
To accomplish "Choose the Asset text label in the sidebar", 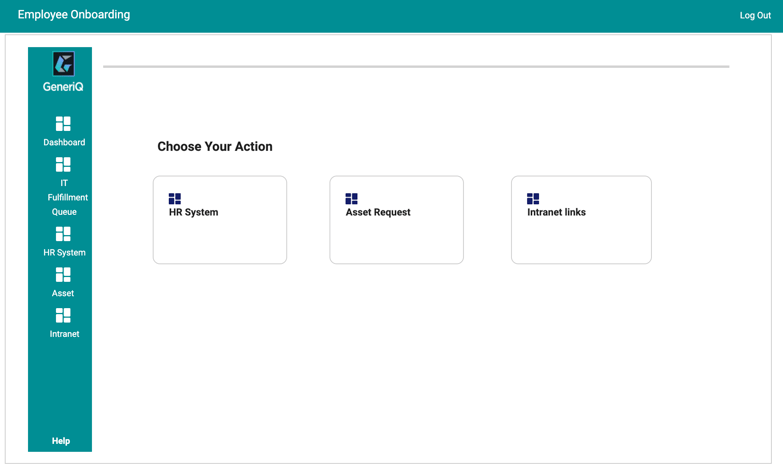I will point(63,294).
